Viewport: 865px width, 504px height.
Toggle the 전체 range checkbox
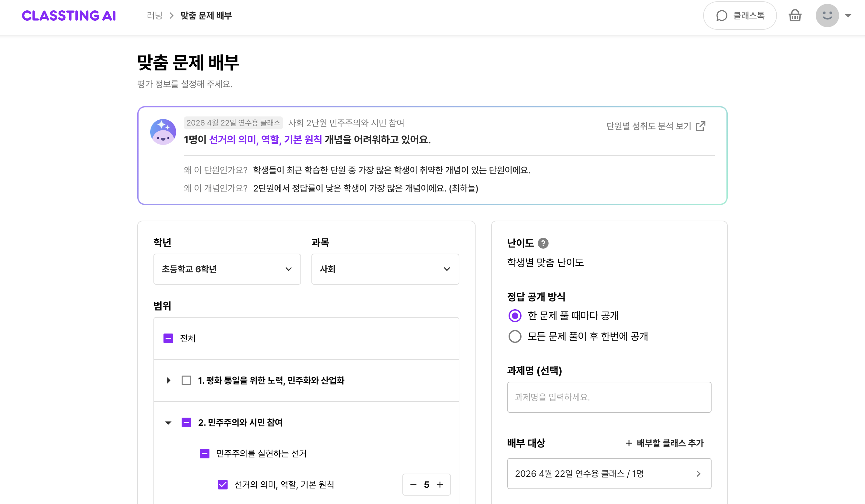click(x=168, y=338)
